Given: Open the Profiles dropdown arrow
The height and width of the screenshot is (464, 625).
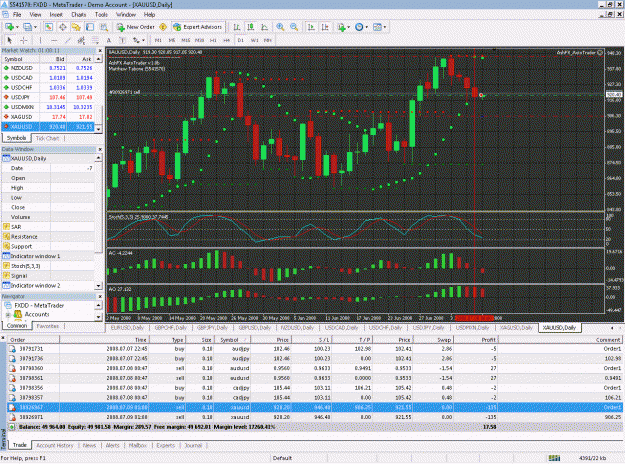Looking at the screenshot, I should (x=35, y=27).
